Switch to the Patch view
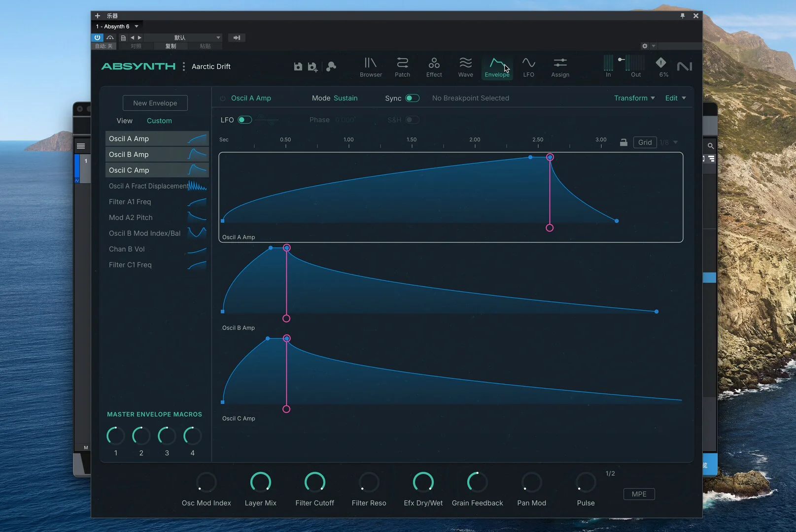The image size is (796, 532). coord(402,67)
